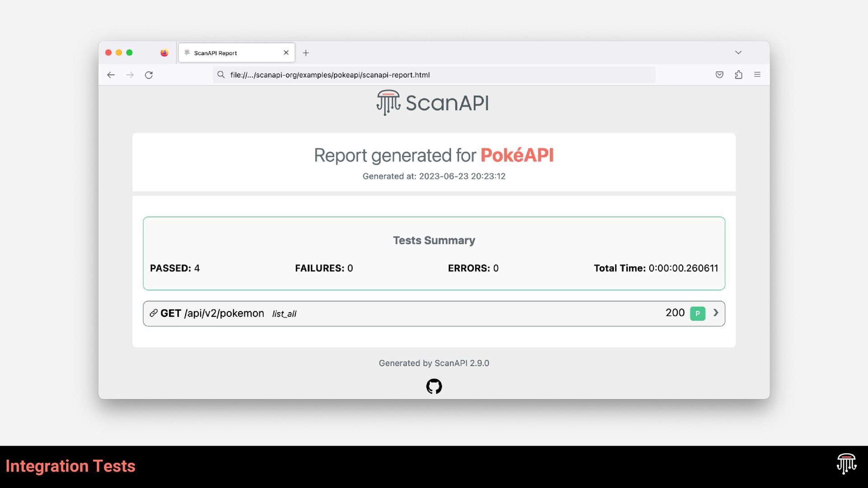Open the Firefox hamburger menu
This screenshot has width=868, height=488.
click(x=757, y=75)
